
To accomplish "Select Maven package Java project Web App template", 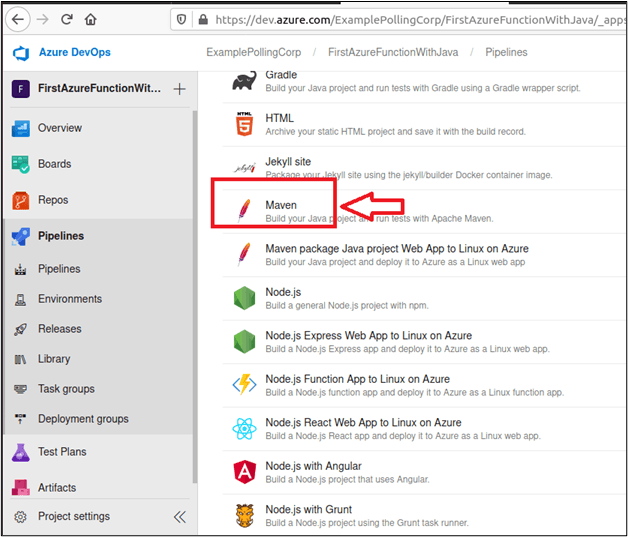I will point(425,255).
